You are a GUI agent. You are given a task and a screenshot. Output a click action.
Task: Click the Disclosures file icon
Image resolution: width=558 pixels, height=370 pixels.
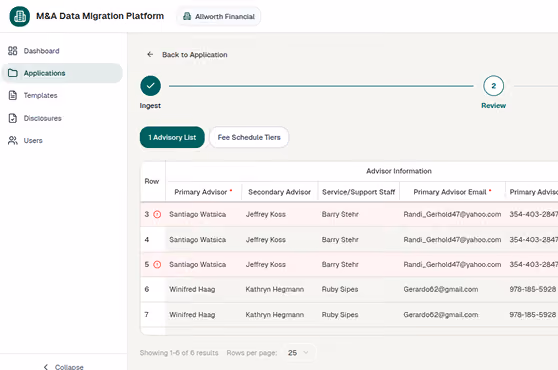12,118
